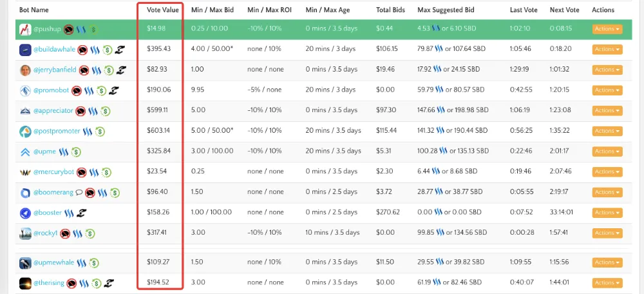Open the Actions dropdown for @buildawhale
Image resolution: width=644 pixels, height=294 pixels.
(607, 50)
